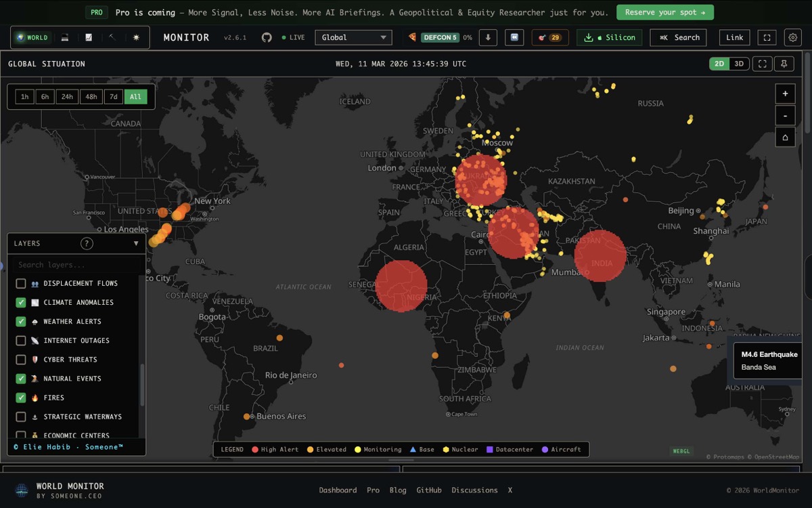Open the Discussions footer link

[x=474, y=490]
